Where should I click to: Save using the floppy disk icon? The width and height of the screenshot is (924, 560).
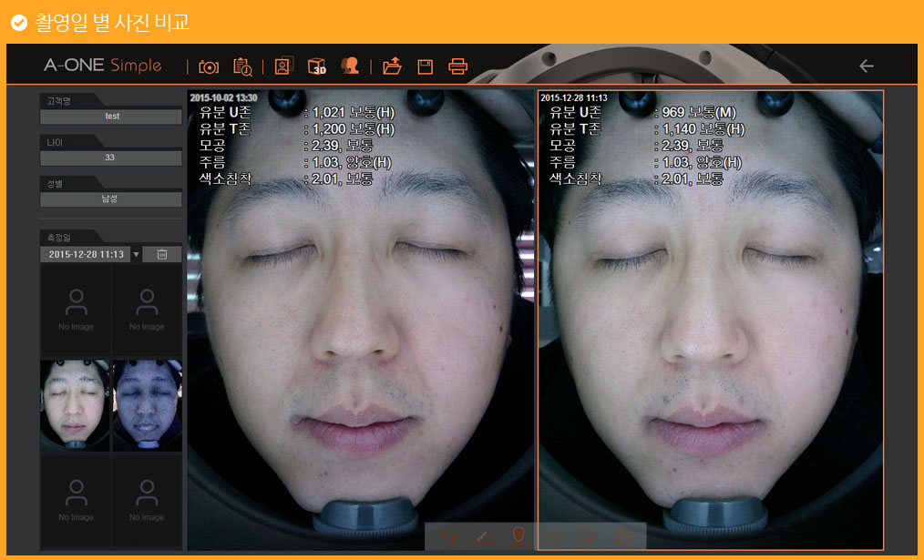[x=425, y=66]
